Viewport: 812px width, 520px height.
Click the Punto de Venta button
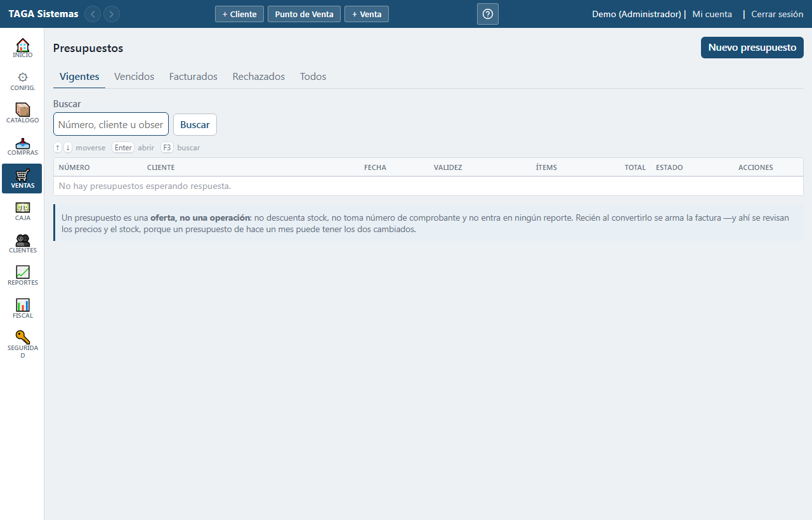304,14
